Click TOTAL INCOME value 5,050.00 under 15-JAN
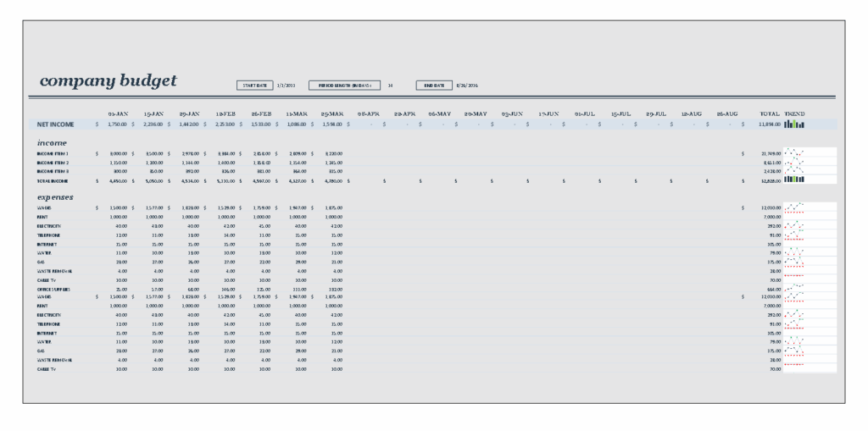Viewport: 868px width, 431px height. tap(154, 180)
